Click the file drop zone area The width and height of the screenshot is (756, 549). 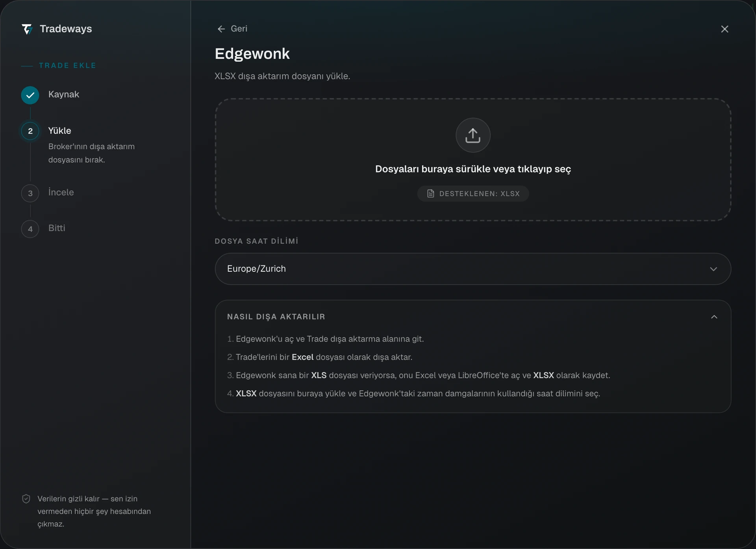pyautogui.click(x=473, y=160)
